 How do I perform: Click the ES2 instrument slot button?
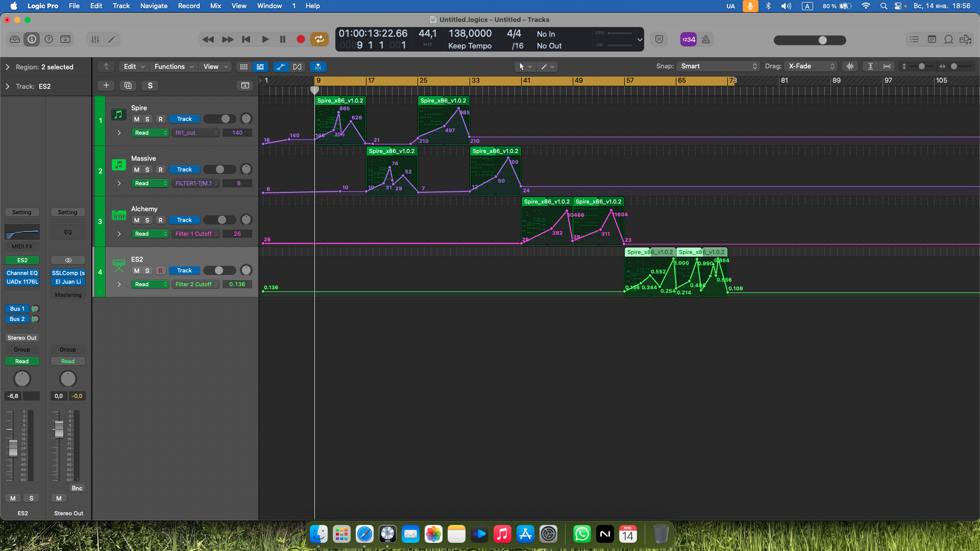click(x=22, y=260)
